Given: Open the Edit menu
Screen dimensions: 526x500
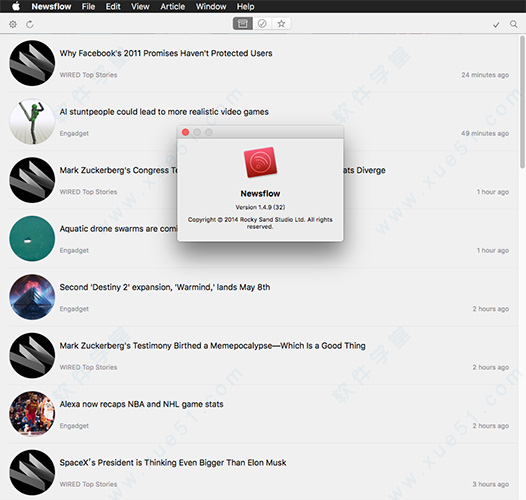Looking at the screenshot, I should [113, 6].
